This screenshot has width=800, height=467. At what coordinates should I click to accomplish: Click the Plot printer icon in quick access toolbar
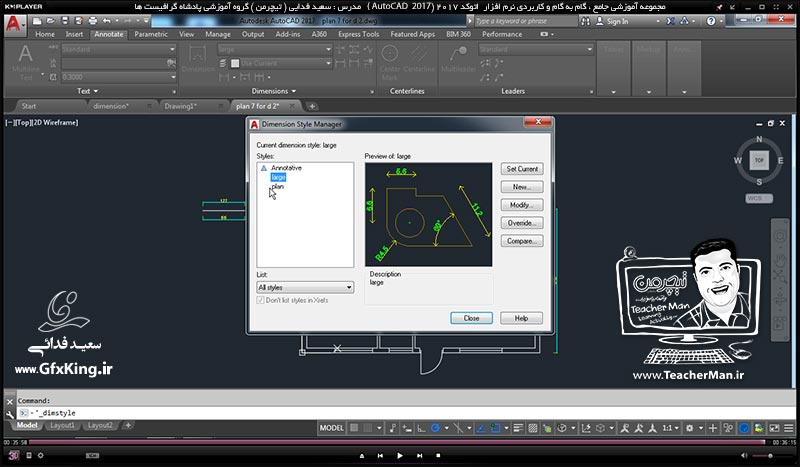click(93, 21)
